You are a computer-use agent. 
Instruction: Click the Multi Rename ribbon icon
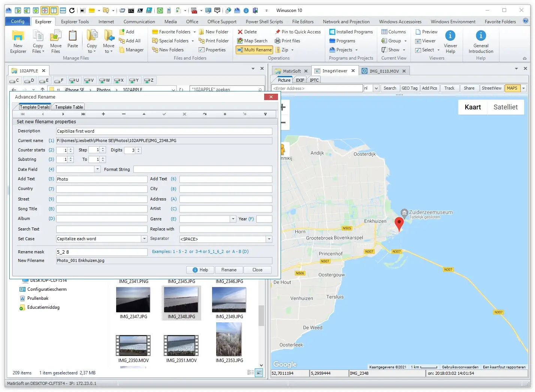(254, 50)
